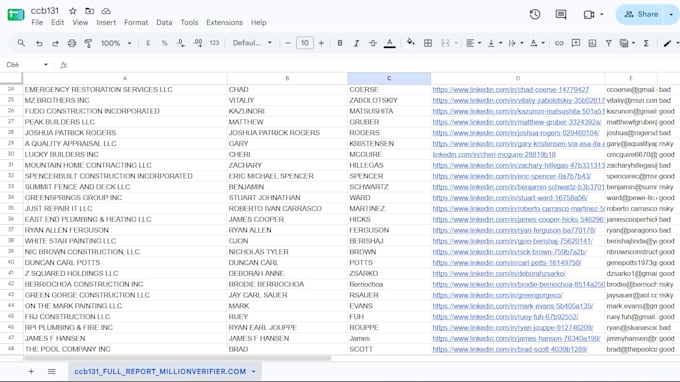Open the filter views dropdown
The width and height of the screenshot is (680, 382).
coord(627,43)
